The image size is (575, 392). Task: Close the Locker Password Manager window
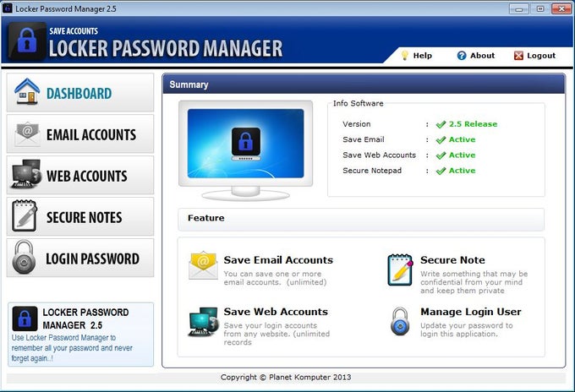point(561,8)
